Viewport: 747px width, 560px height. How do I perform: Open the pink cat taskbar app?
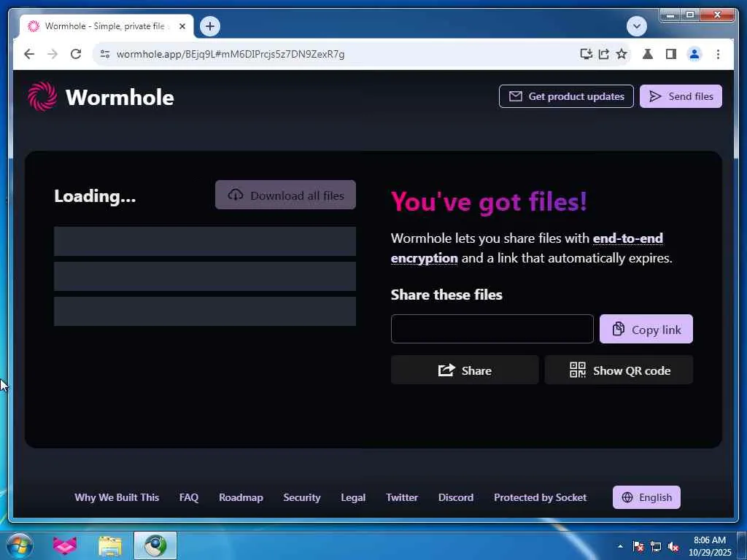tap(65, 545)
